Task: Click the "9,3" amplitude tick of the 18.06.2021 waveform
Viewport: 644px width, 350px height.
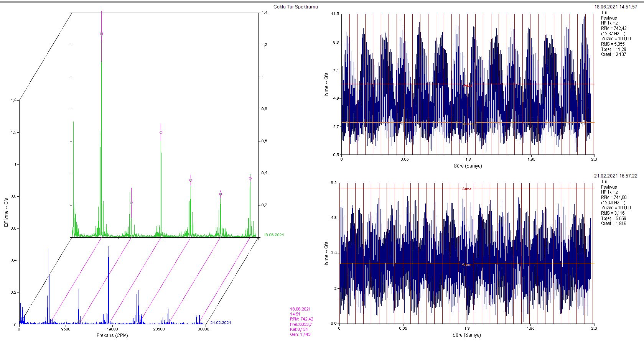Action: (336, 42)
